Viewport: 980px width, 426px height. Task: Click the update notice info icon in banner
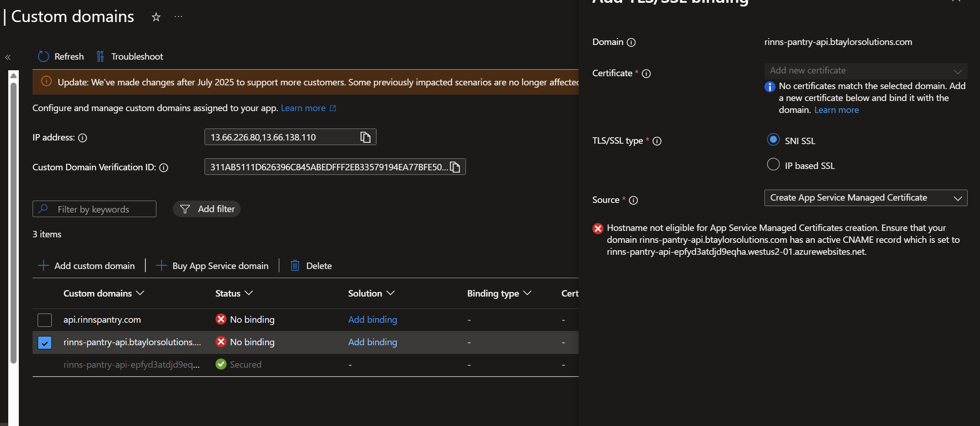46,82
